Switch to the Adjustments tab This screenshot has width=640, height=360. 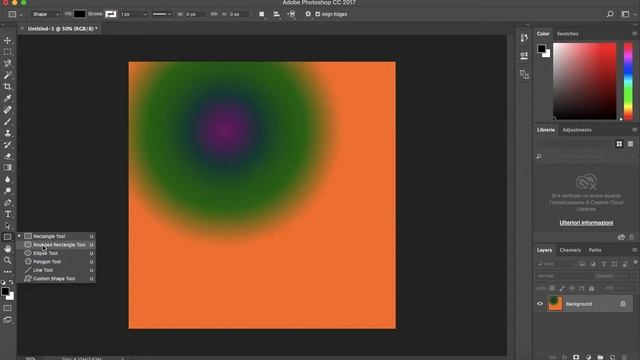coord(577,130)
